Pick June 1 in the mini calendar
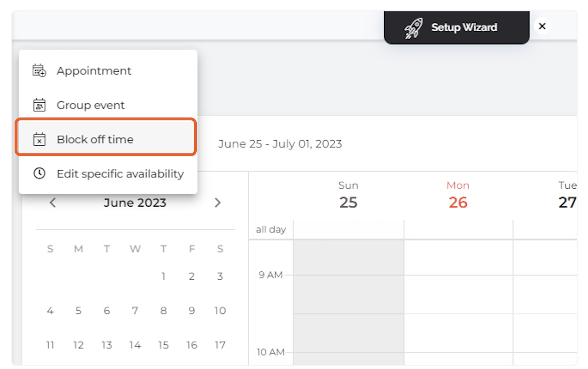This screenshot has width=588, height=369. coord(163,277)
